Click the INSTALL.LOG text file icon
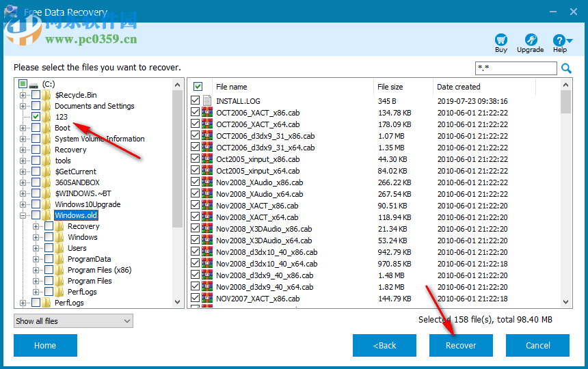This screenshot has width=588, height=369. (x=207, y=100)
